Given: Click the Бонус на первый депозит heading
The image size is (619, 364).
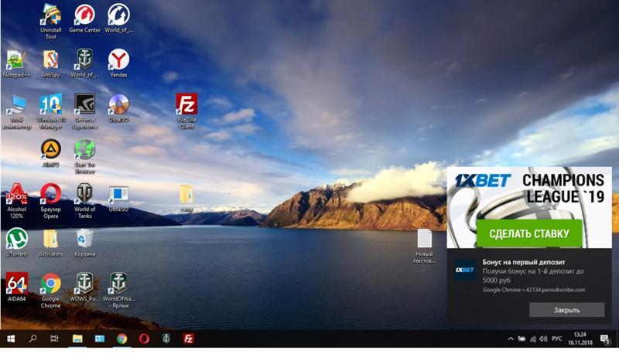Looking at the screenshot, I should click(524, 262).
